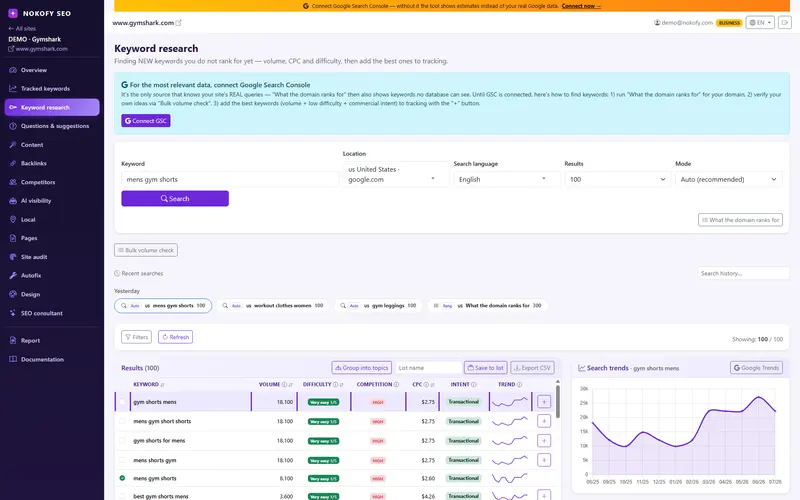Add gym shorts mens to tracking
The width and height of the screenshot is (800, 500).
(544, 402)
